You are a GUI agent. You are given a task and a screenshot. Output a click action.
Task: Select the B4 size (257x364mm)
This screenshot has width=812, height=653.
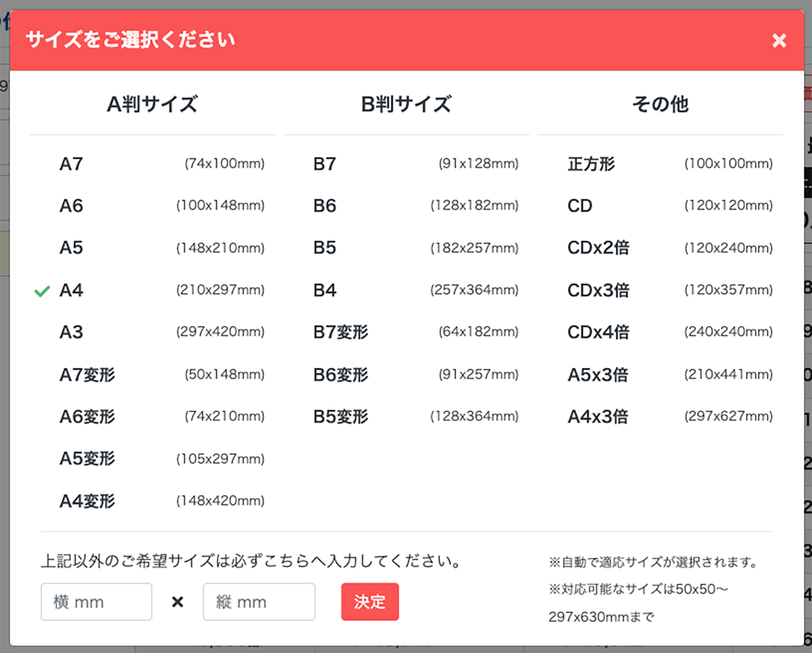click(324, 290)
